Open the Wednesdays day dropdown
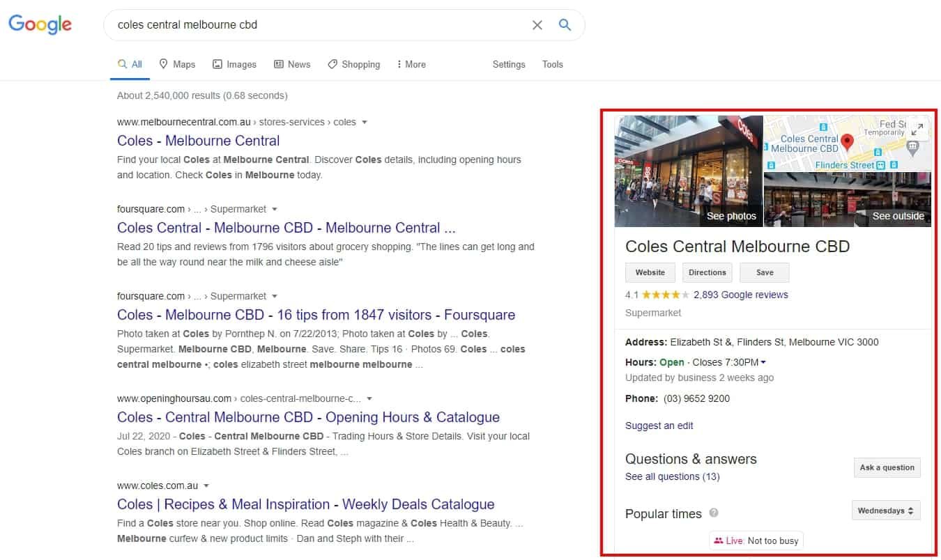Screen dimensions: 941x560 (886, 511)
